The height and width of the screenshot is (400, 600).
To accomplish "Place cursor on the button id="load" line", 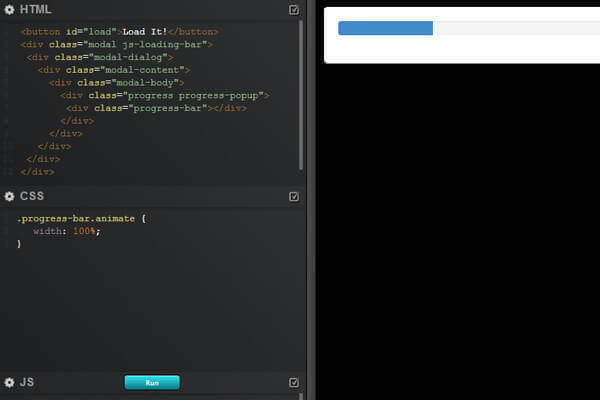I will (119, 32).
